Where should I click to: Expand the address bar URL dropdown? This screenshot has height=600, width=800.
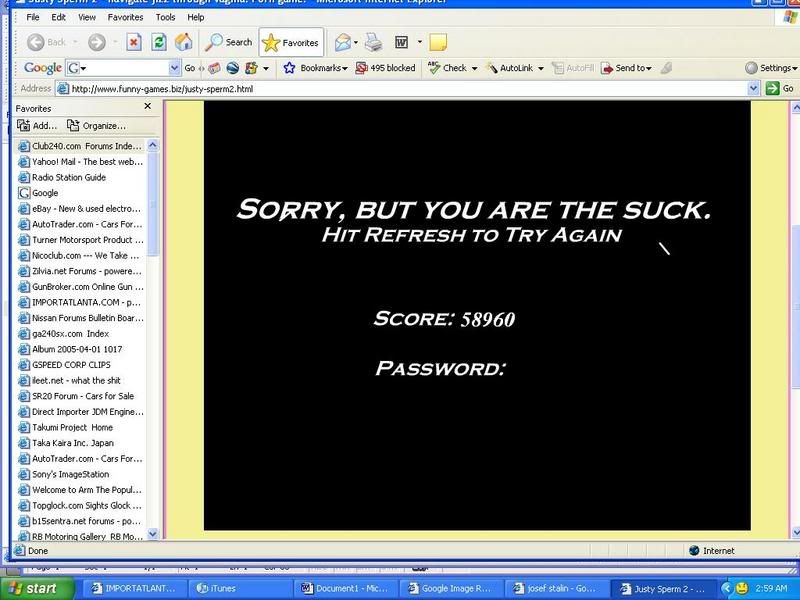tap(754, 88)
